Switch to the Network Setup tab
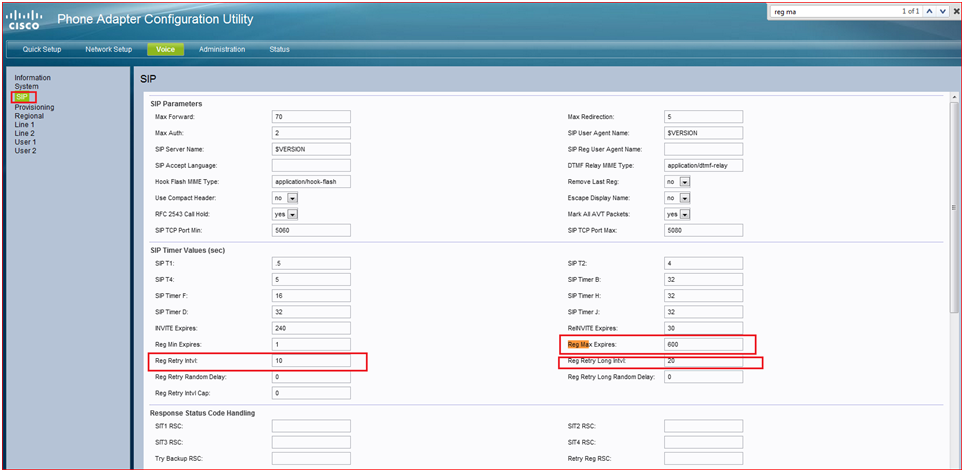This screenshot has height=472, width=964. coord(108,49)
